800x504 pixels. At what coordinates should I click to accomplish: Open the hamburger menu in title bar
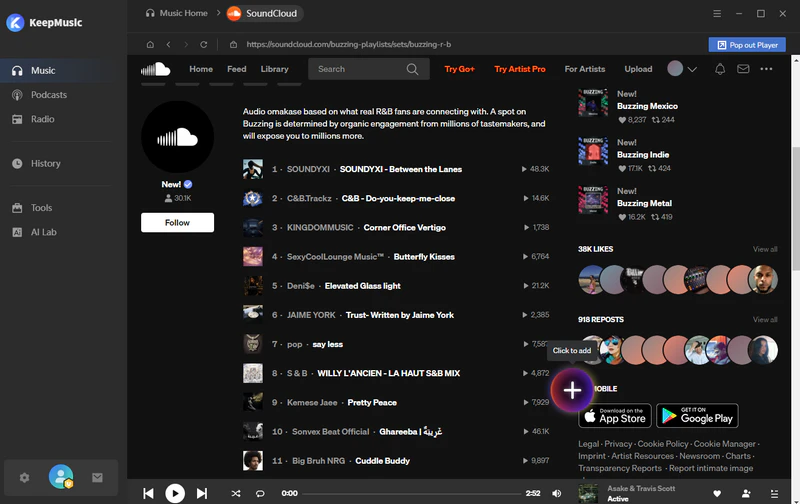point(717,14)
